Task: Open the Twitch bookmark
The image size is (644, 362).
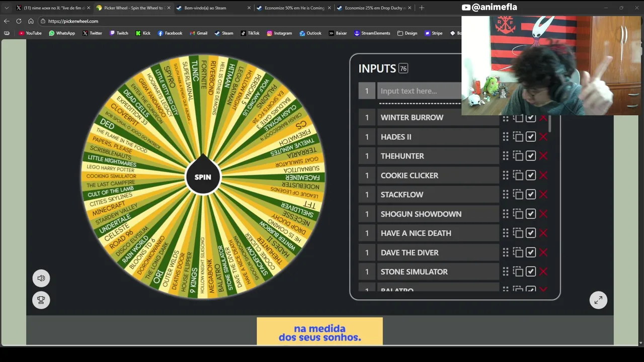Action: [x=119, y=33]
